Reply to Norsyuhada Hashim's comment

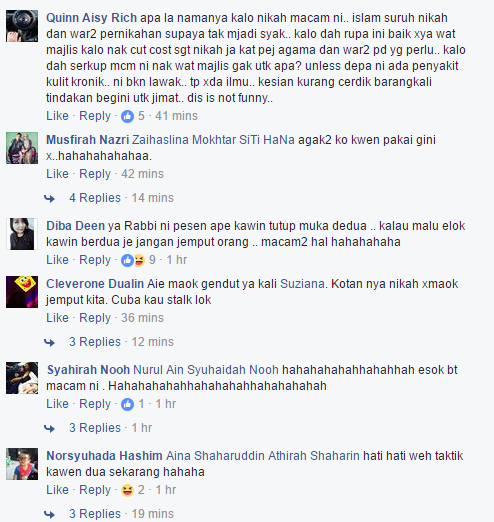coord(95,490)
